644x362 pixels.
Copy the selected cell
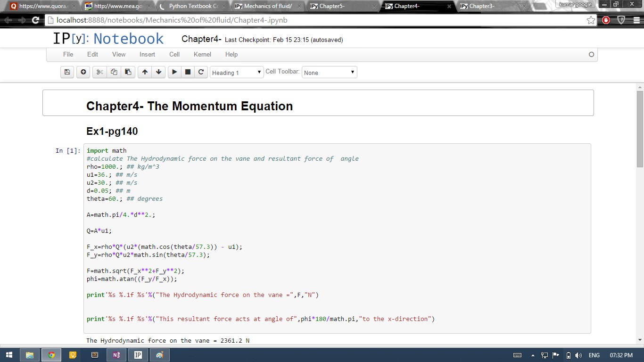[x=114, y=72]
